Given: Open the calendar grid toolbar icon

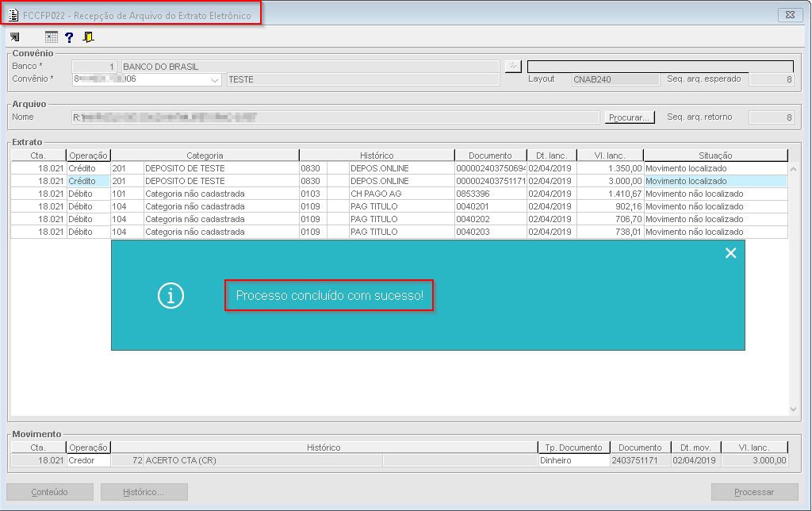Looking at the screenshot, I should pyautogui.click(x=52, y=36).
